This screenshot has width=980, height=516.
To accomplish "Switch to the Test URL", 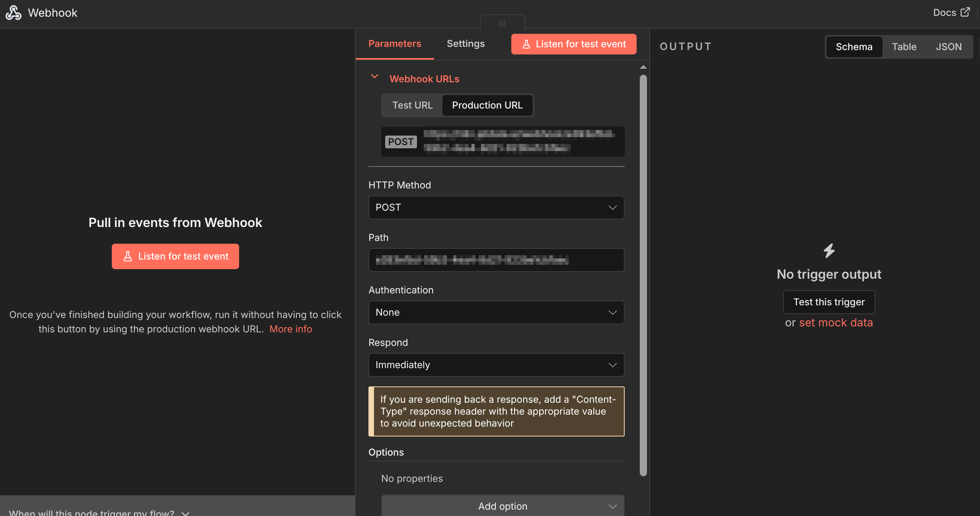I will pos(412,105).
